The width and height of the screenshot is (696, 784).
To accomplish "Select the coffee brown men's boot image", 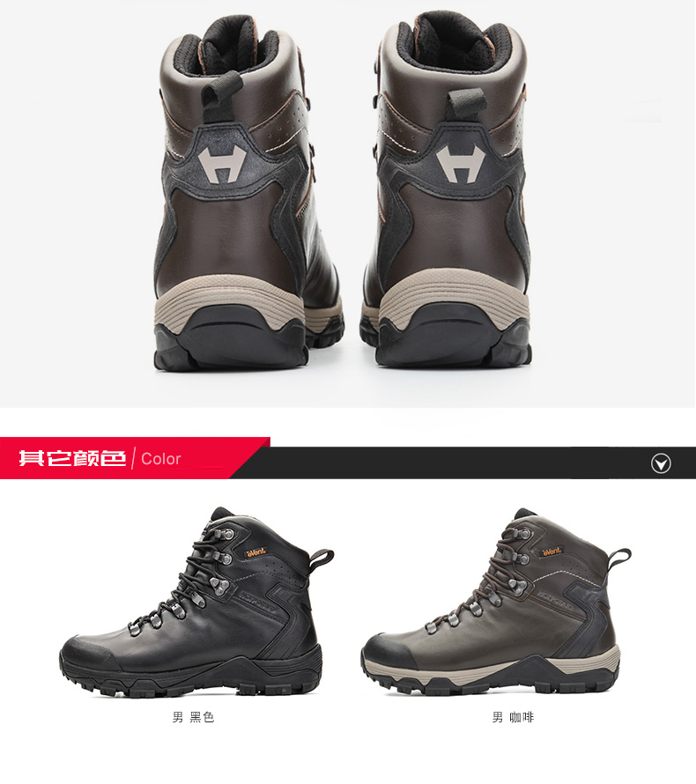I will tap(496, 602).
